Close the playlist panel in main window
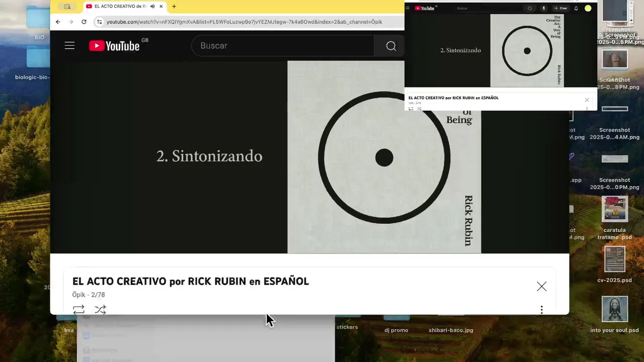 click(x=541, y=286)
